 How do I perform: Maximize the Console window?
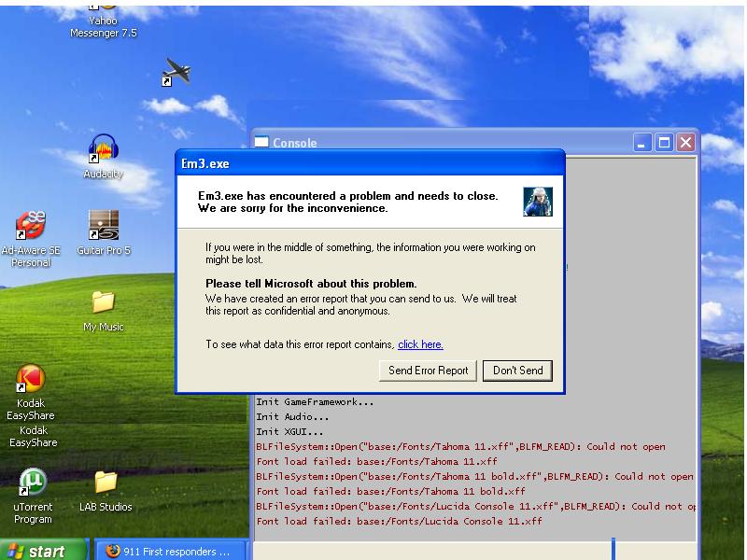(664, 143)
